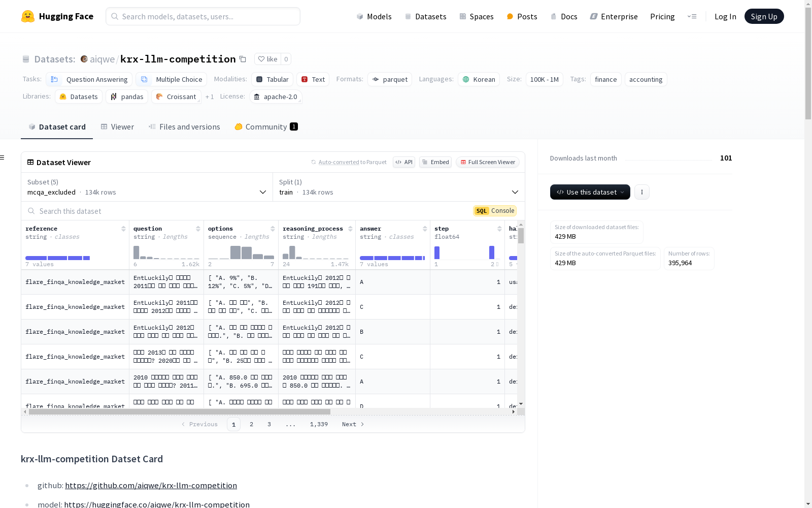Screen dimensions: 812x508
Task: Select the Question Answering task tag
Action: coord(89,79)
